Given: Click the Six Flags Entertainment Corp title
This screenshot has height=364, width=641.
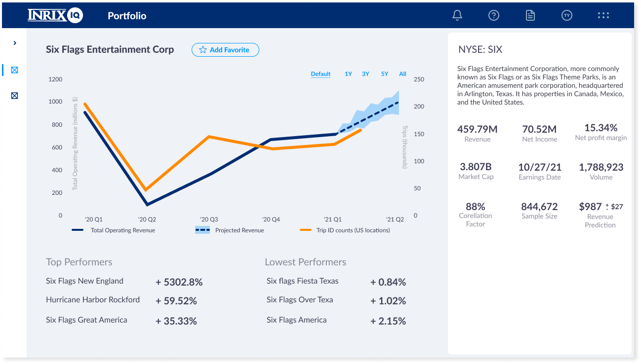Looking at the screenshot, I should coord(110,49).
